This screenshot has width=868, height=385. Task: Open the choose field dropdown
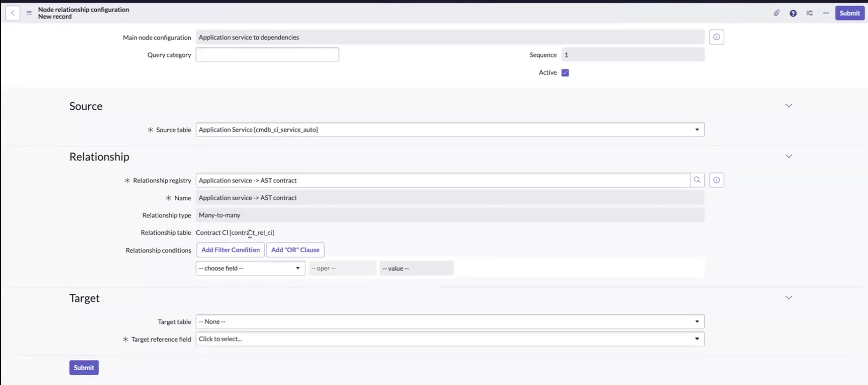click(250, 268)
